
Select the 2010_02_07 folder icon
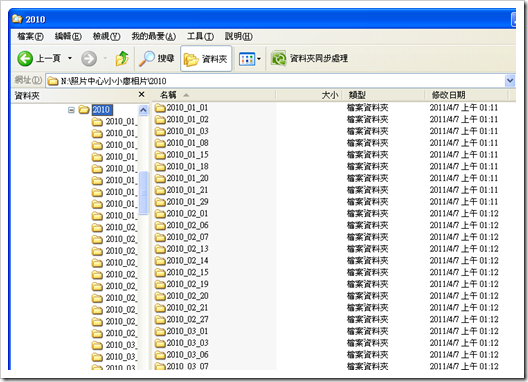click(160, 237)
